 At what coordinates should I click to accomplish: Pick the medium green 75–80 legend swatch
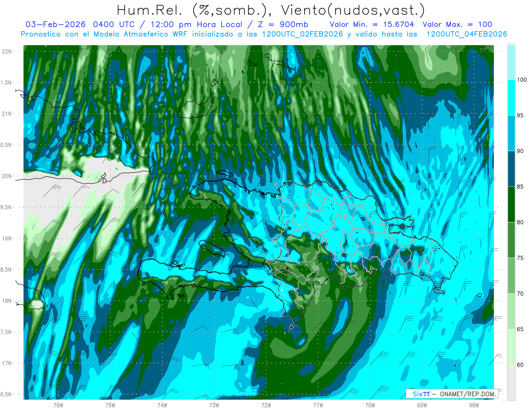pyautogui.click(x=511, y=240)
